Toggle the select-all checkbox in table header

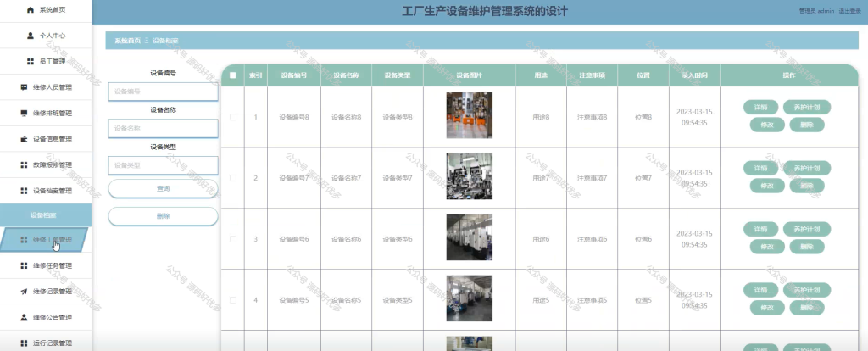coord(232,75)
